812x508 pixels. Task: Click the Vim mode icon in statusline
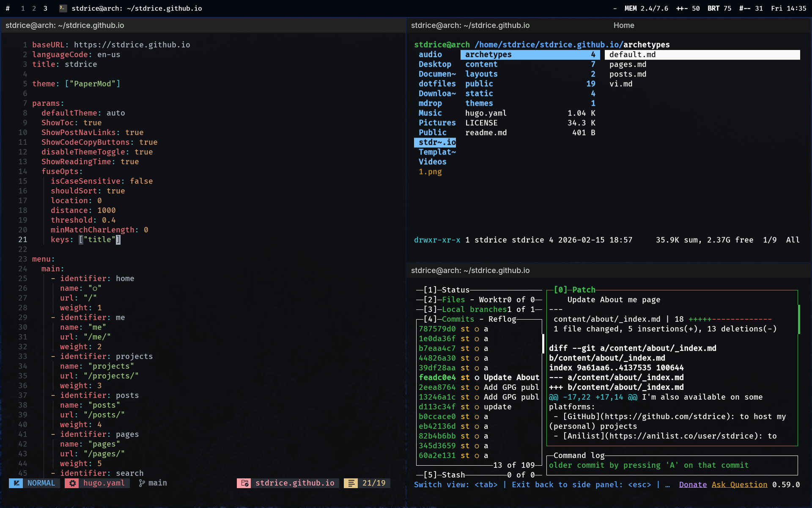pos(16,483)
